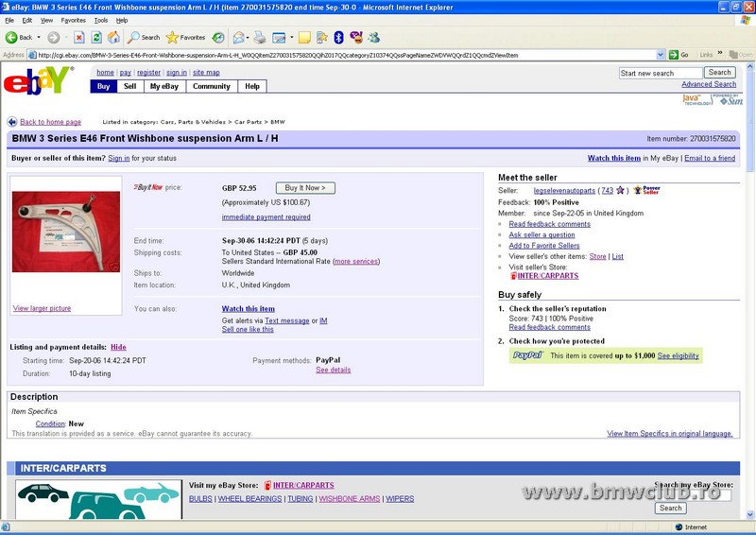Expand the Links toolbar chevron

click(x=720, y=53)
